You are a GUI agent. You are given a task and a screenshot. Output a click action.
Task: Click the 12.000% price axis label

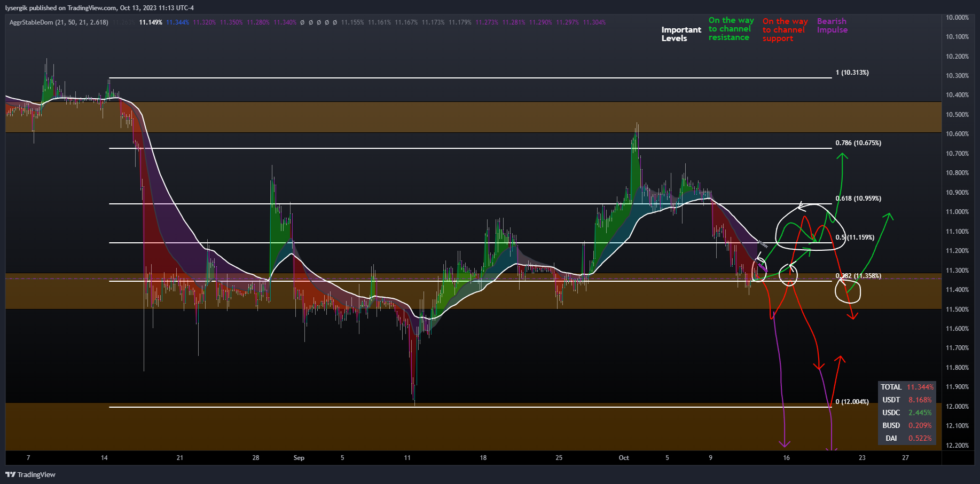click(x=957, y=407)
